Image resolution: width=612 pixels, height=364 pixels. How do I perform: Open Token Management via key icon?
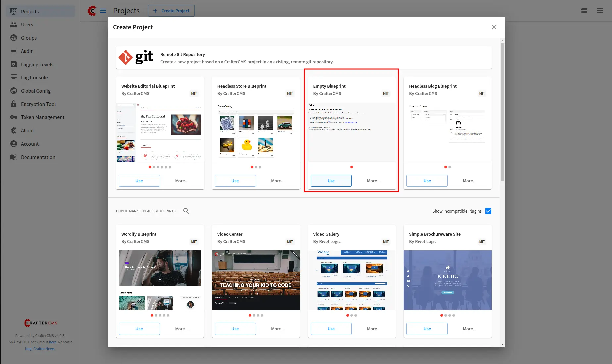14,117
